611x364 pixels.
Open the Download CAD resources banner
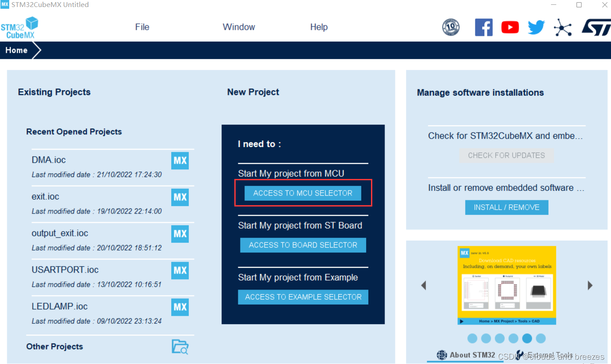pos(507,285)
